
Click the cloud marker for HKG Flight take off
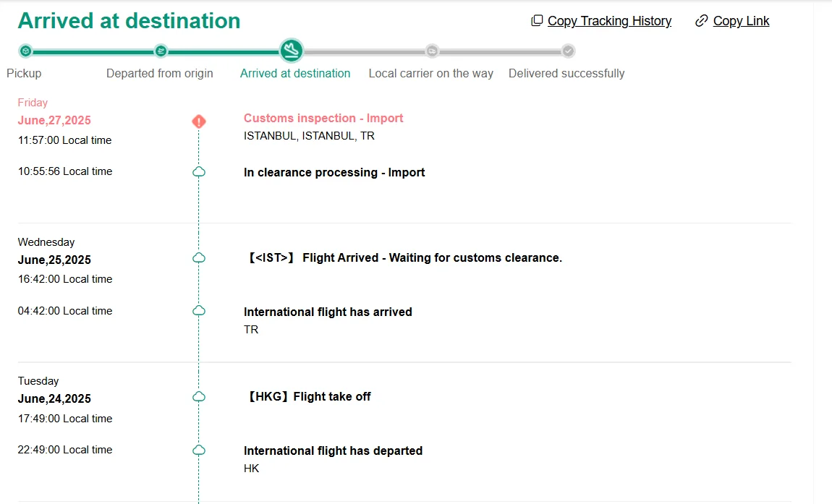(x=199, y=397)
